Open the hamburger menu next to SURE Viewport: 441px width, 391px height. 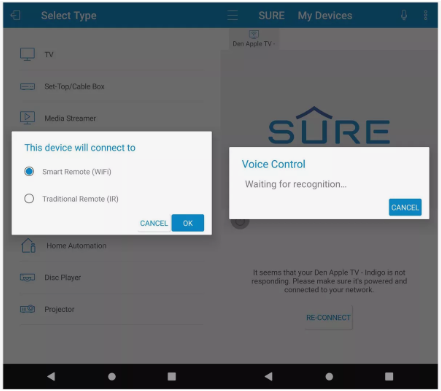coord(233,15)
